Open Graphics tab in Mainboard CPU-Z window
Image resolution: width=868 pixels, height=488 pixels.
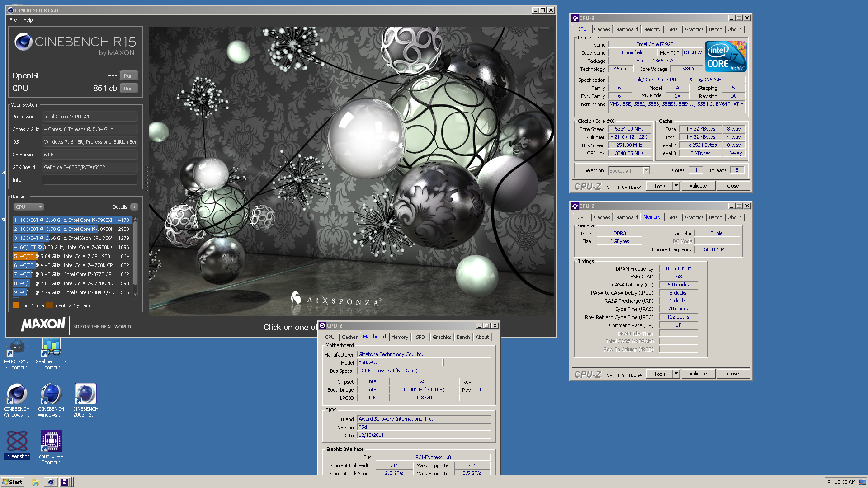[x=442, y=337]
